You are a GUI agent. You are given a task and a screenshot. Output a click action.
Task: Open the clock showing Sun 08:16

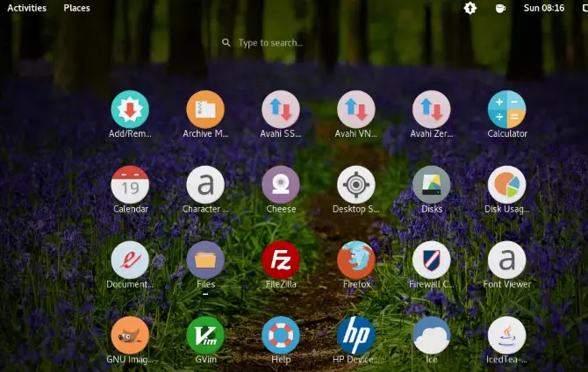click(x=544, y=8)
